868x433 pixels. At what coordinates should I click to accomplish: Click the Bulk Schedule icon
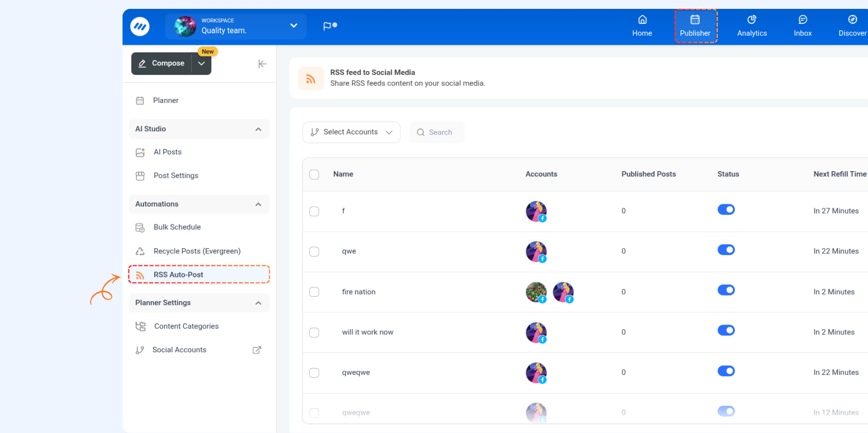point(140,228)
